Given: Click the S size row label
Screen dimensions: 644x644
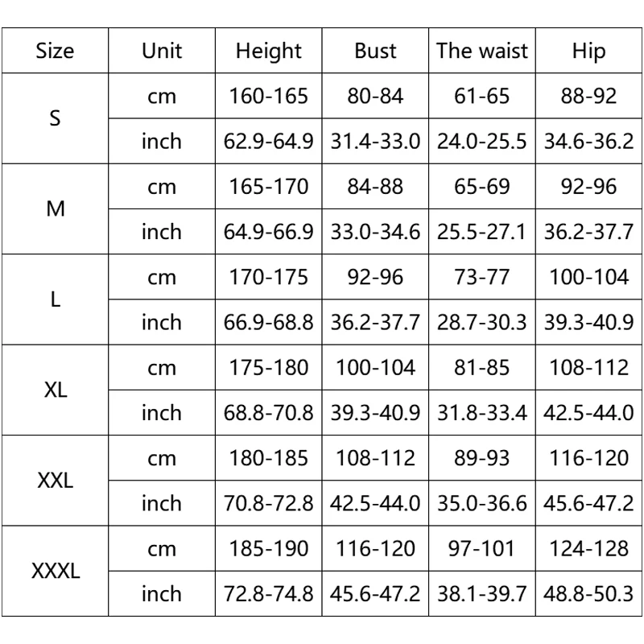Looking at the screenshot, I should [55, 118].
